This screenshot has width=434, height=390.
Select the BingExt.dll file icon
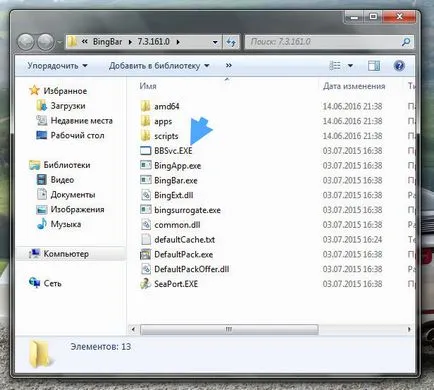[x=146, y=195]
